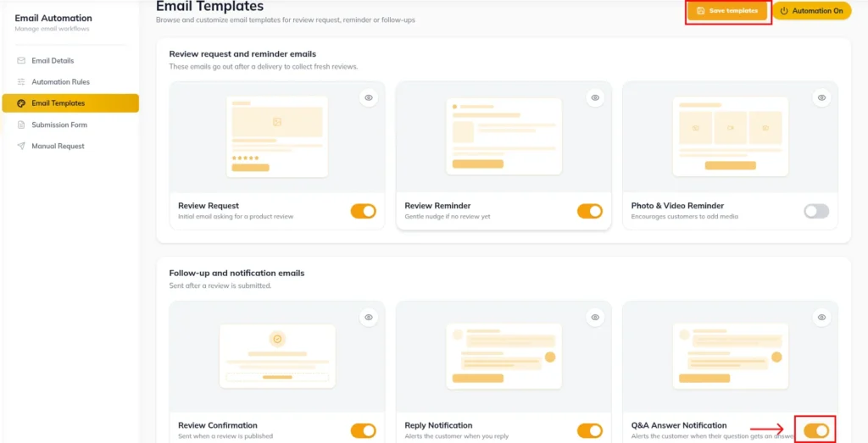Click the palette icon beside Email Templates
Screen dimensions: 868x443
[x=21, y=102]
